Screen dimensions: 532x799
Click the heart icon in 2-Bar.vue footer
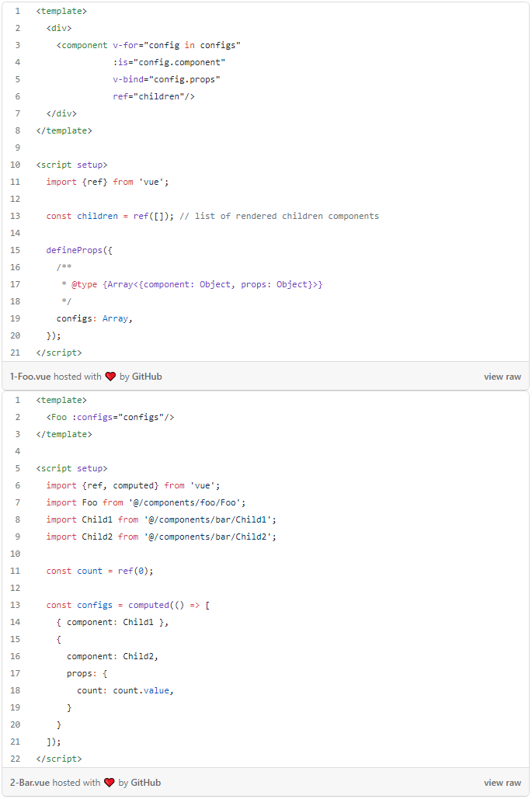(x=109, y=783)
